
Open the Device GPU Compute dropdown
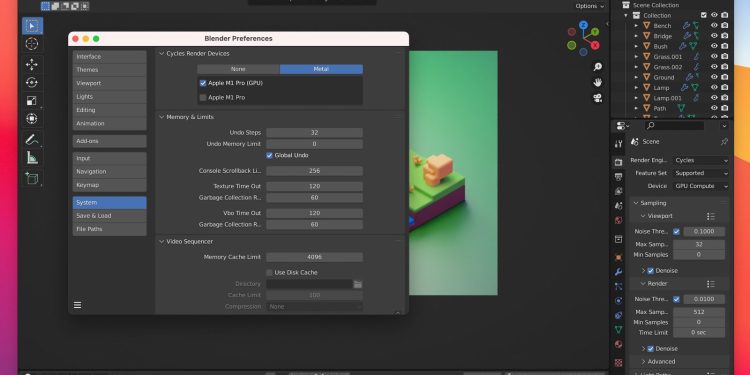click(x=701, y=186)
